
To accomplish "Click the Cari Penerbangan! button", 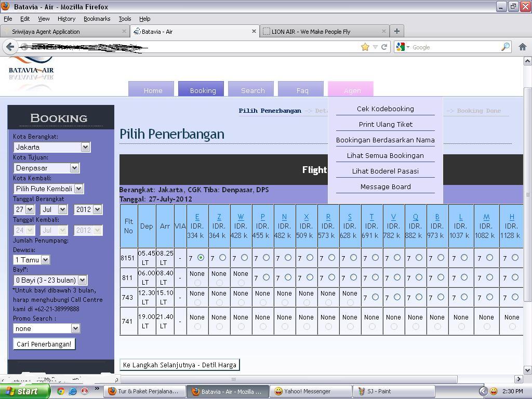I will tap(44, 344).
